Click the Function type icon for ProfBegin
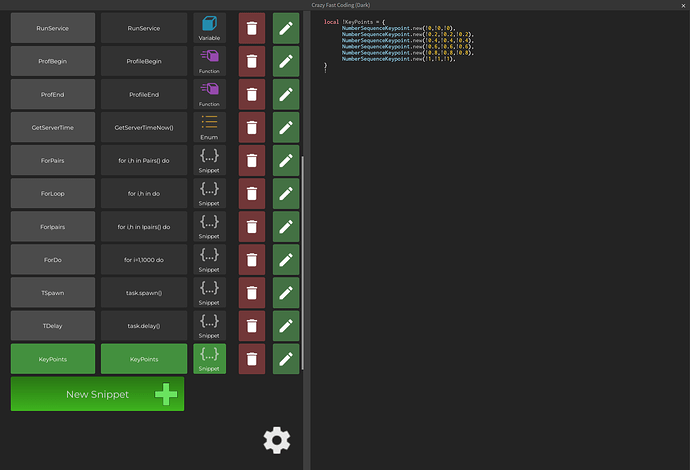Viewport: 690px width, 470px height. (209, 61)
